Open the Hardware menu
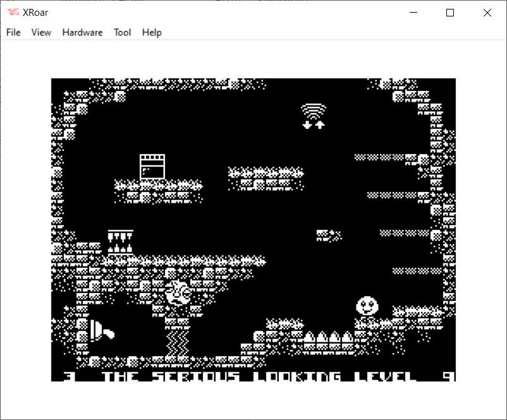The width and height of the screenshot is (507, 420). coord(82,32)
